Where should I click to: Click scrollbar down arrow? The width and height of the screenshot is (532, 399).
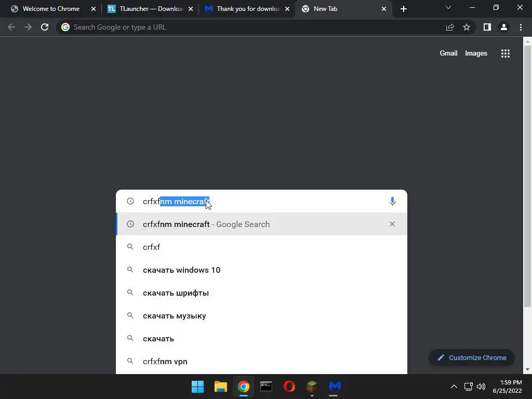[527, 369]
